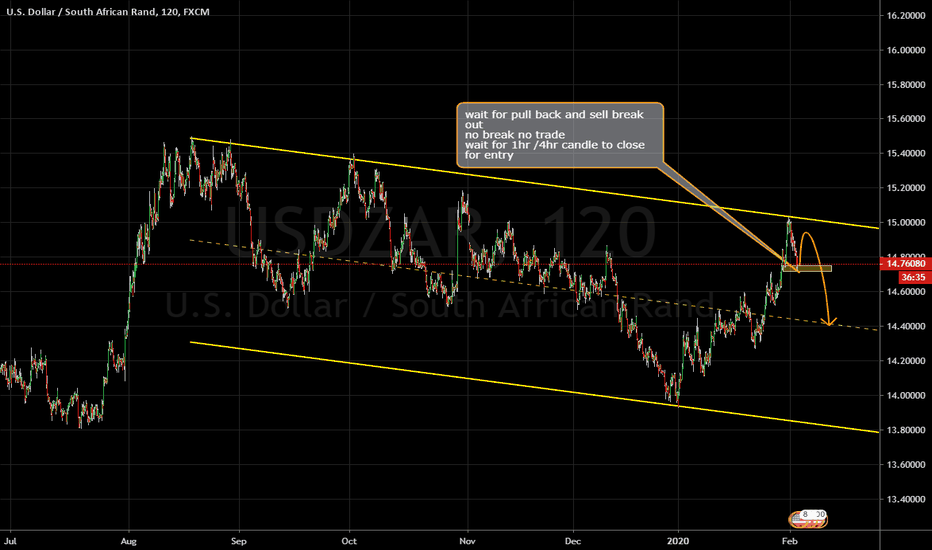This screenshot has height=550, width=932.
Task: Select the orange callout note box
Action: tap(559, 135)
